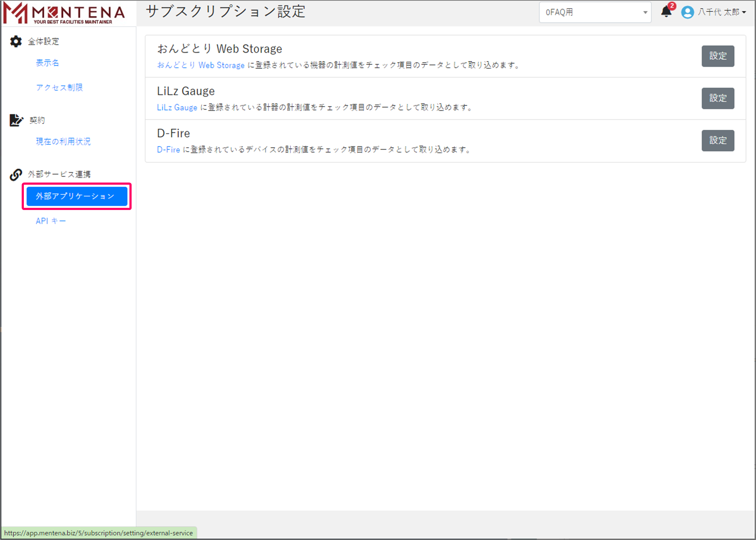Click dropdown arrow in 0FAQ用 selector
Viewport: 756px width, 540px height.
click(x=645, y=12)
